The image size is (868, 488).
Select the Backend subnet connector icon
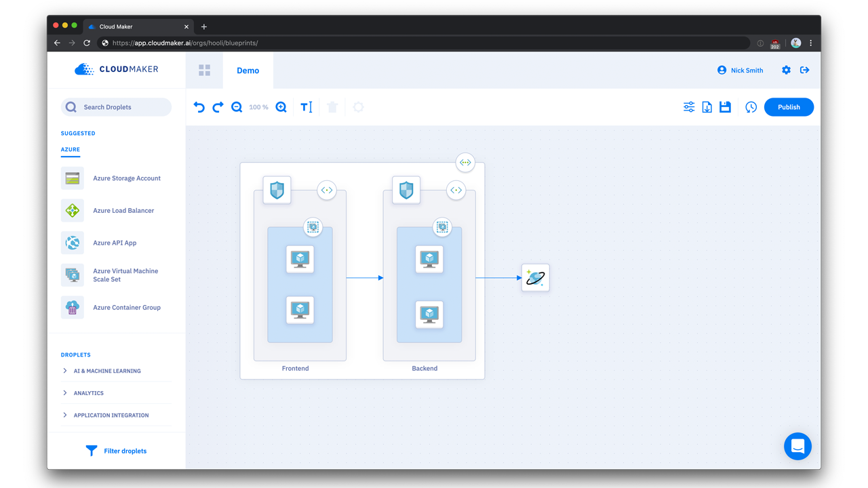456,190
